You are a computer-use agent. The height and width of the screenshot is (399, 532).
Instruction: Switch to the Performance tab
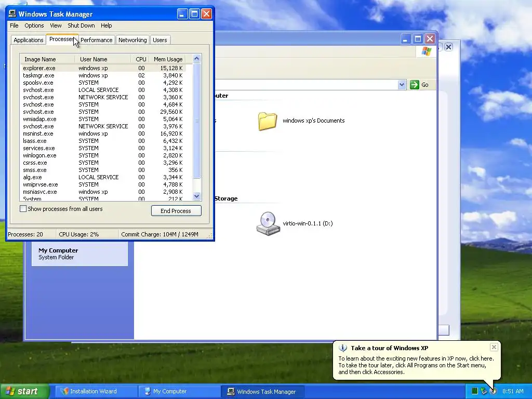(96, 40)
